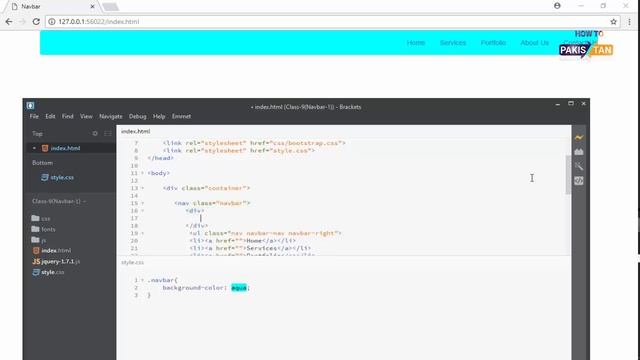
Task: Open the Navigate menu in Brackets
Action: [111, 116]
